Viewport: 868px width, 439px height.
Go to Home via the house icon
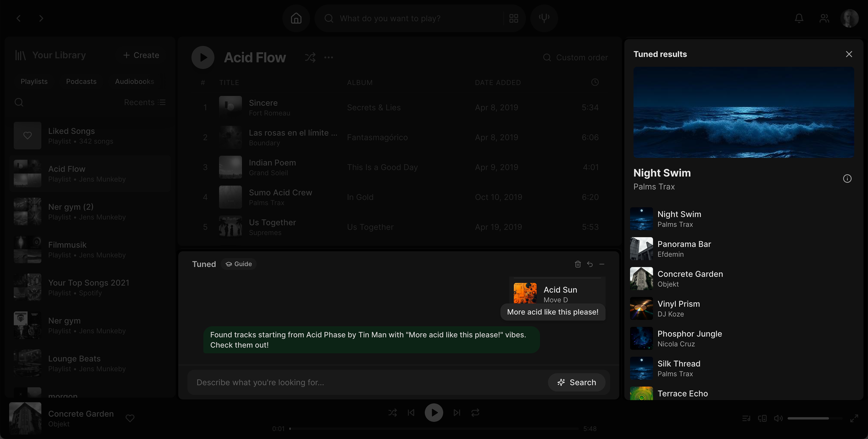click(296, 18)
